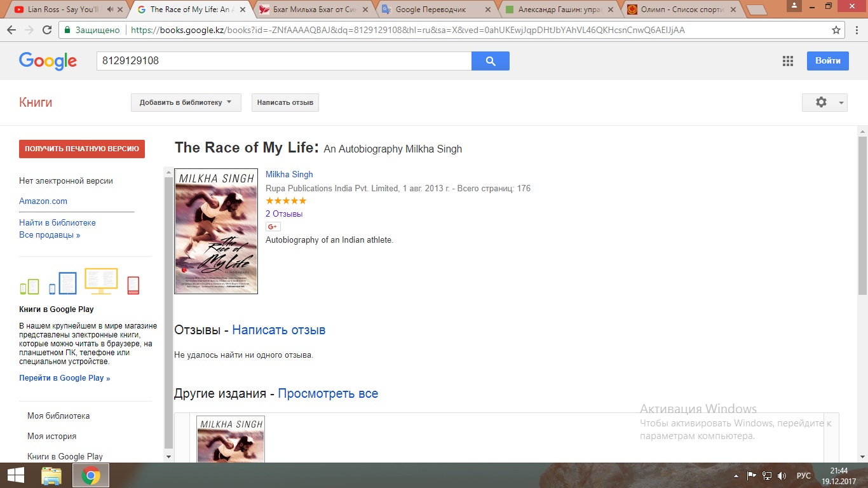Click Chrome icon in taskbar
The height and width of the screenshot is (488, 868).
[91, 475]
